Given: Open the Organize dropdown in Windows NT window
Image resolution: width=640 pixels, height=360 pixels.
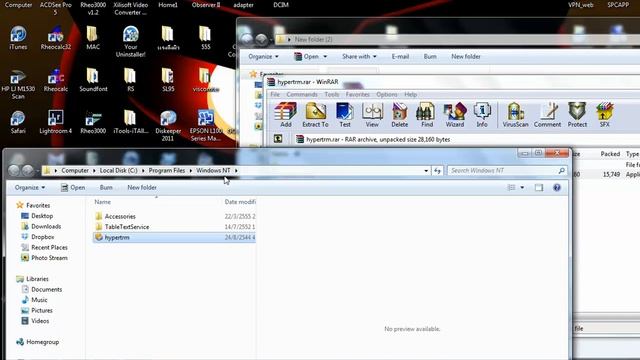Looking at the screenshot, I should (x=30, y=187).
